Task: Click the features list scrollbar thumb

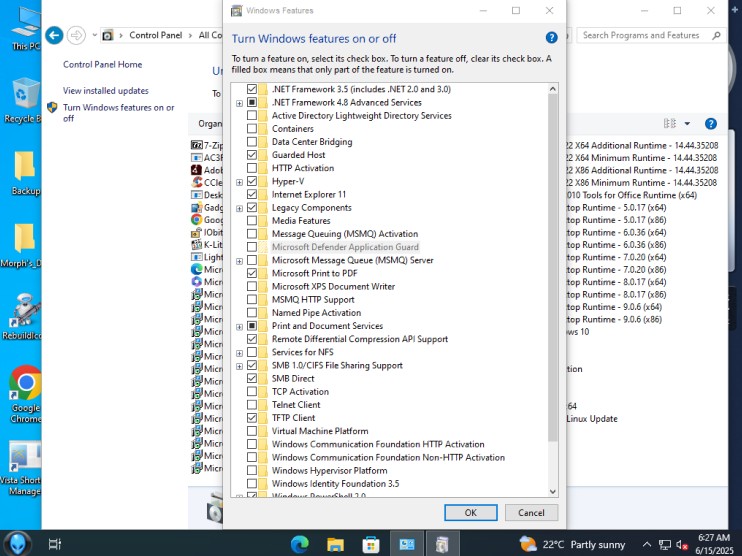Action: click(x=553, y=267)
